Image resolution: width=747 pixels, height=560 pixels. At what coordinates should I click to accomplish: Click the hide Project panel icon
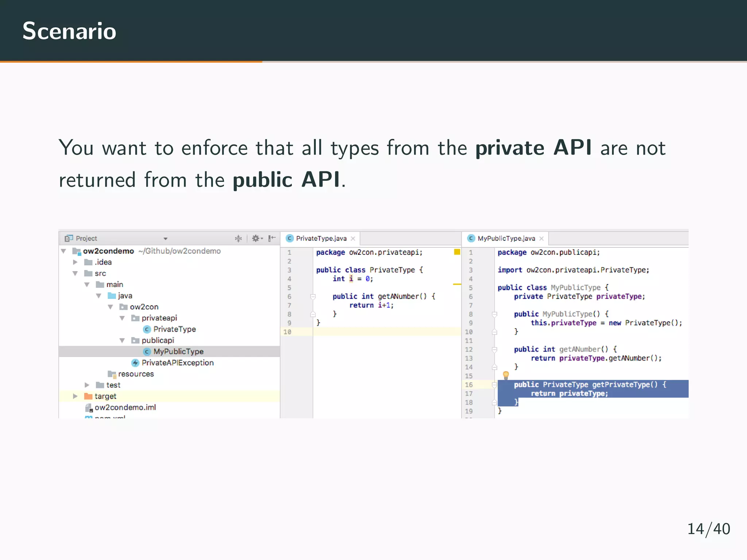[x=272, y=238]
